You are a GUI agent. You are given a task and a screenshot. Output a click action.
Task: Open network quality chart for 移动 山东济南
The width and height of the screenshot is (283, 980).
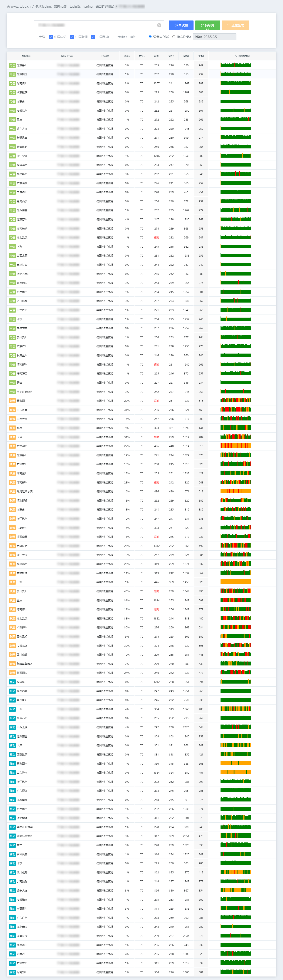(x=236, y=772)
